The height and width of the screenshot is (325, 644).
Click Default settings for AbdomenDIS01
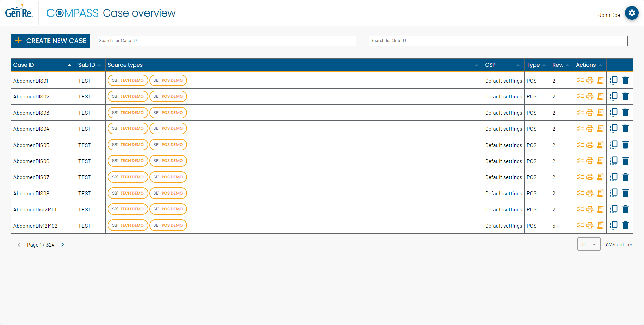(504, 81)
